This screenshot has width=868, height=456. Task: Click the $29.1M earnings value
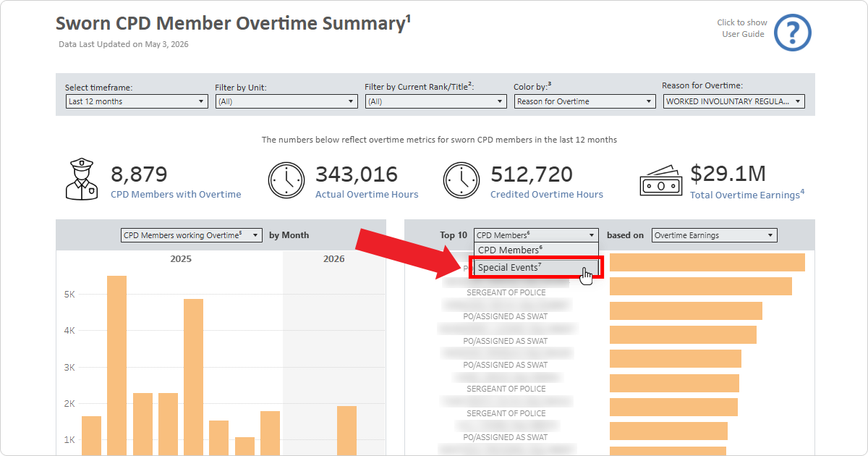(x=728, y=174)
